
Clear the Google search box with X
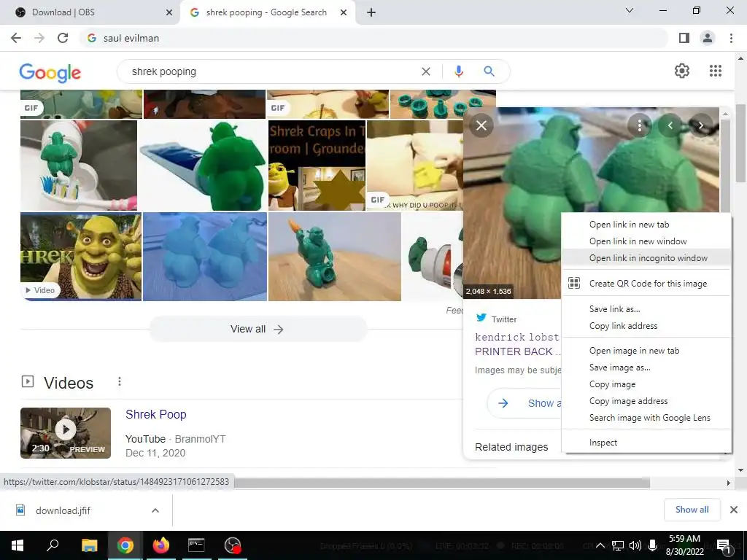point(426,71)
